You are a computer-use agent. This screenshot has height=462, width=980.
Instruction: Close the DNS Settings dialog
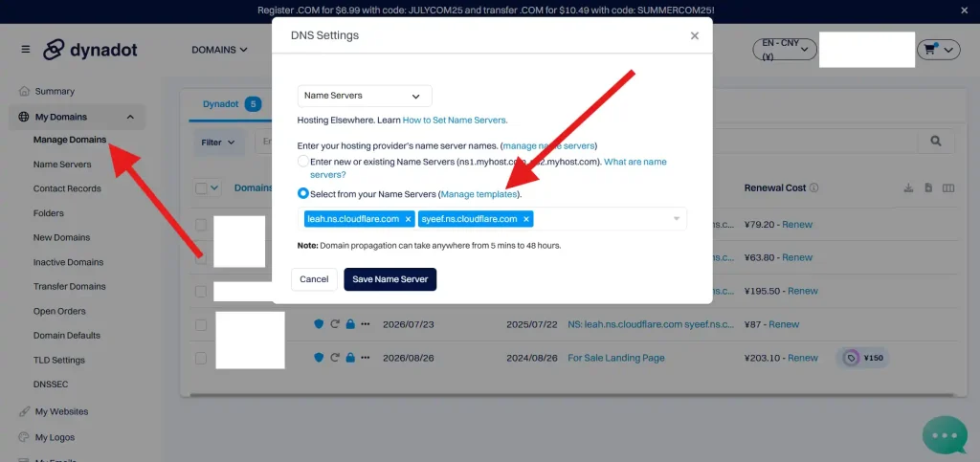(695, 35)
